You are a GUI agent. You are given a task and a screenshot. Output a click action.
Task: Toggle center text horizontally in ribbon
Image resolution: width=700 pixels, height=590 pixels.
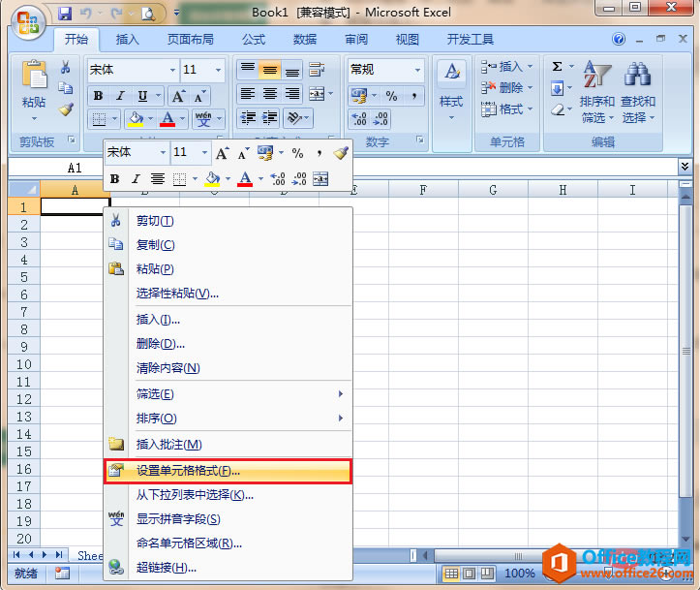coord(270,94)
